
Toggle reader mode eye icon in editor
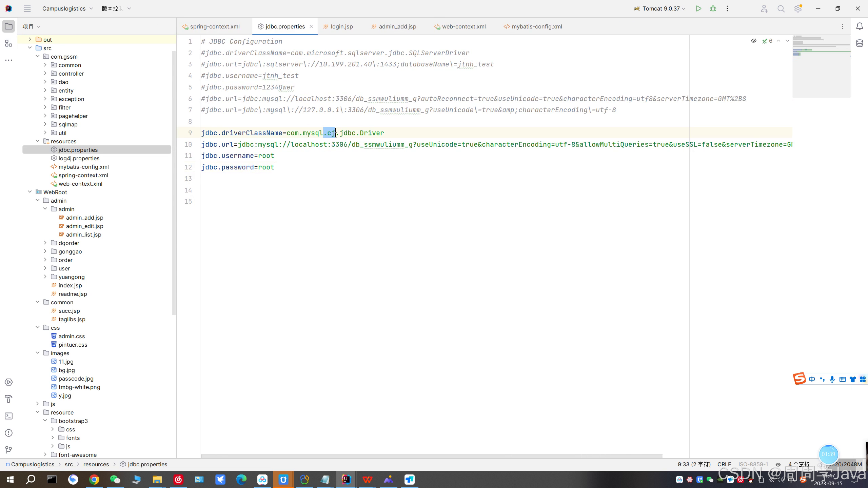click(x=753, y=41)
